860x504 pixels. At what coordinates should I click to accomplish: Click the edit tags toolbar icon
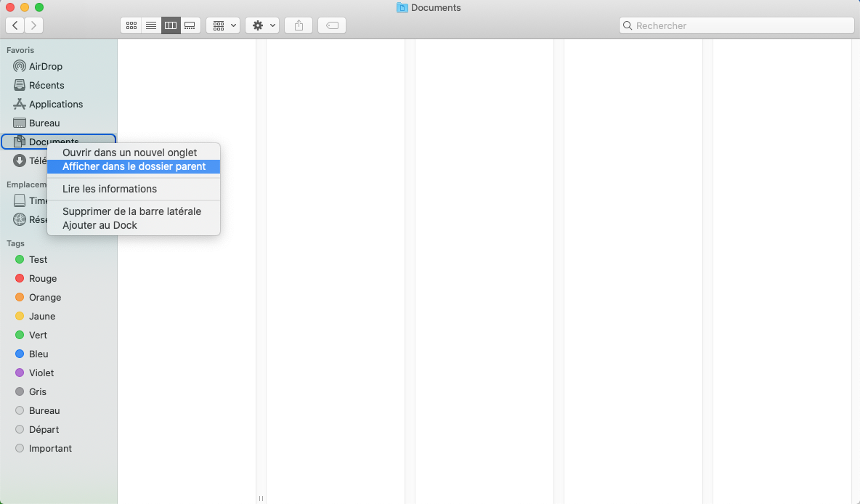(x=332, y=25)
